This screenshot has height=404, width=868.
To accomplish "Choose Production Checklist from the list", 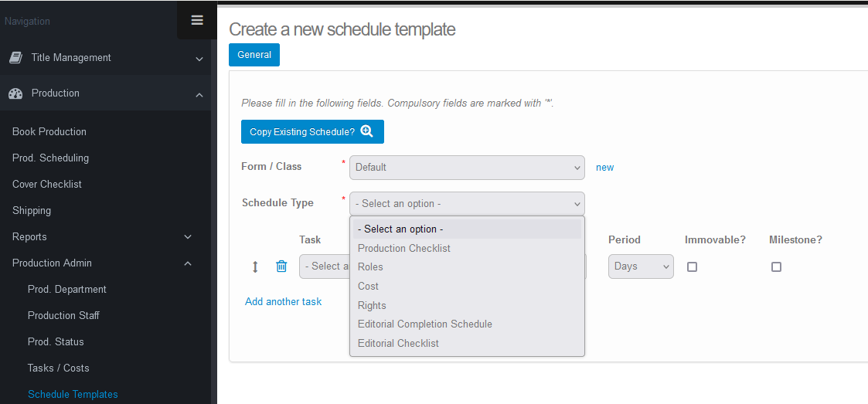I will (x=404, y=248).
